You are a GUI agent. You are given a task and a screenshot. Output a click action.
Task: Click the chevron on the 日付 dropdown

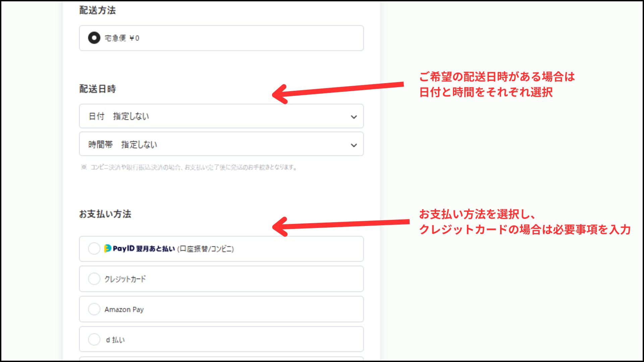(x=354, y=117)
